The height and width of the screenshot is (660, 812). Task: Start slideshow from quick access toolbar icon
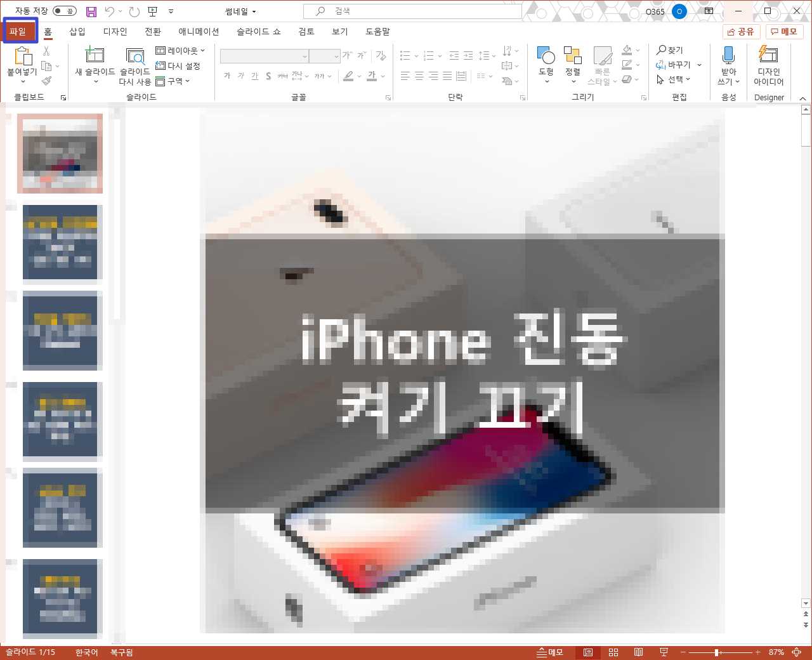pos(152,11)
